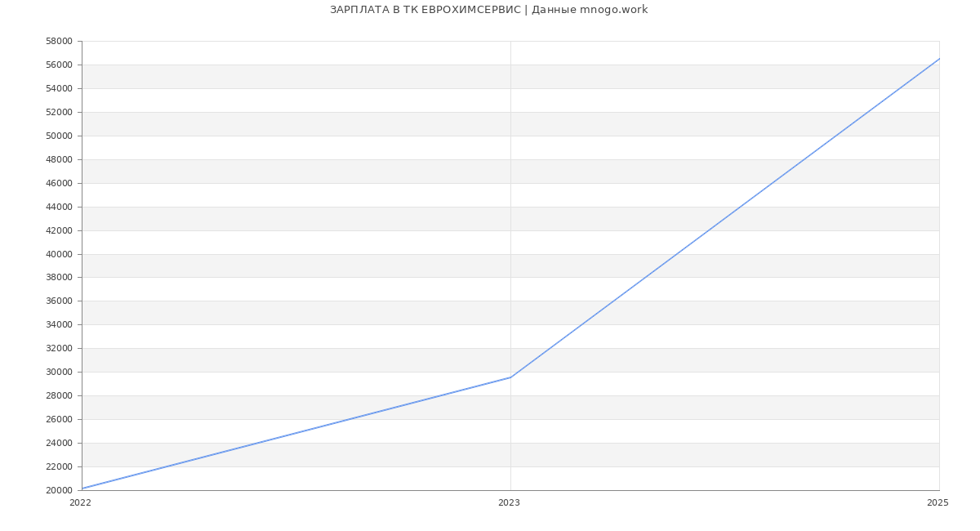Viewport: 980px width, 531px height.
Task: Click the 30000 y-axis label
Action: [58, 373]
